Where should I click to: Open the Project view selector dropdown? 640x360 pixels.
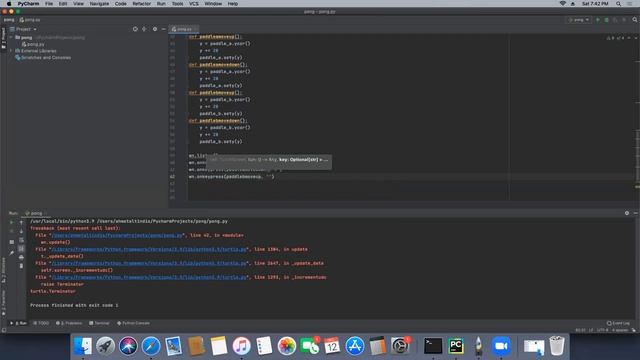[24, 29]
